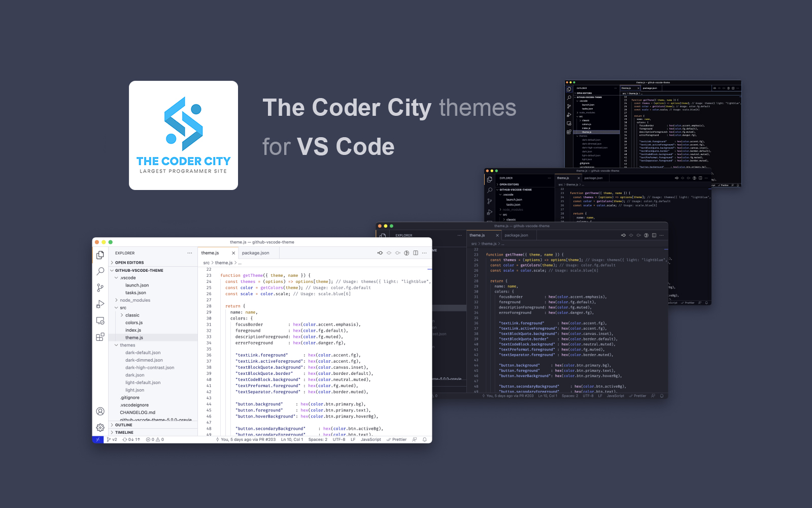
Task: Open .gitignore in light window explorer
Action: coord(153,398)
